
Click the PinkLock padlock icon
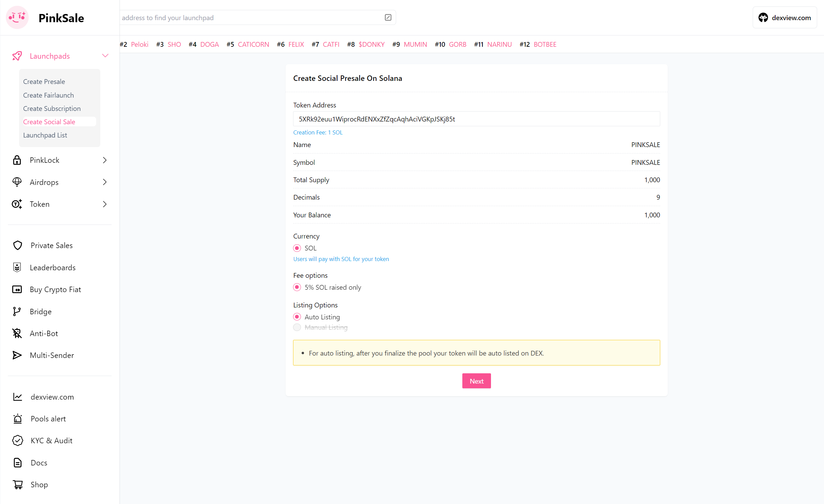pos(17,160)
